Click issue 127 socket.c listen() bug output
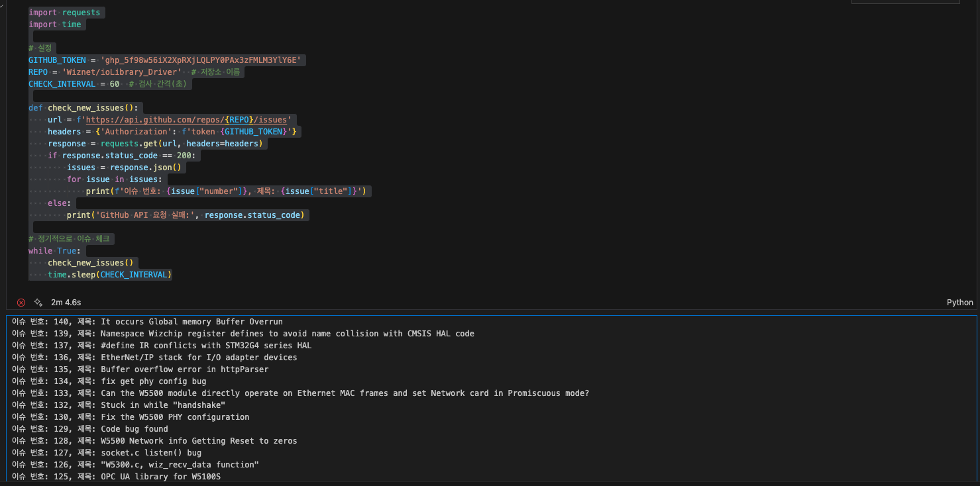The image size is (980, 486). click(x=107, y=453)
